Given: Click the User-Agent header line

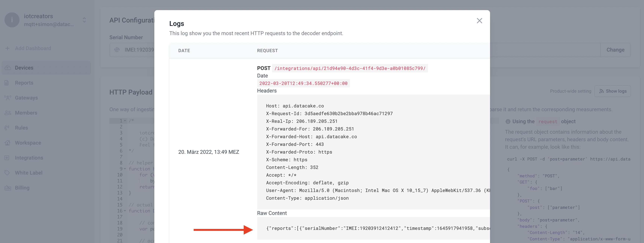Looking at the screenshot, I should (378, 190).
